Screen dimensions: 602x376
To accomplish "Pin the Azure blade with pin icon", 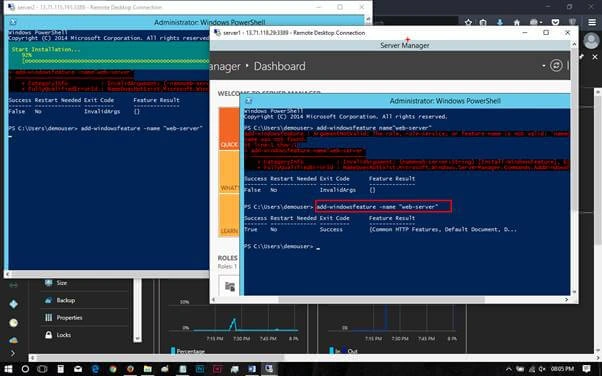I will click(x=582, y=57).
